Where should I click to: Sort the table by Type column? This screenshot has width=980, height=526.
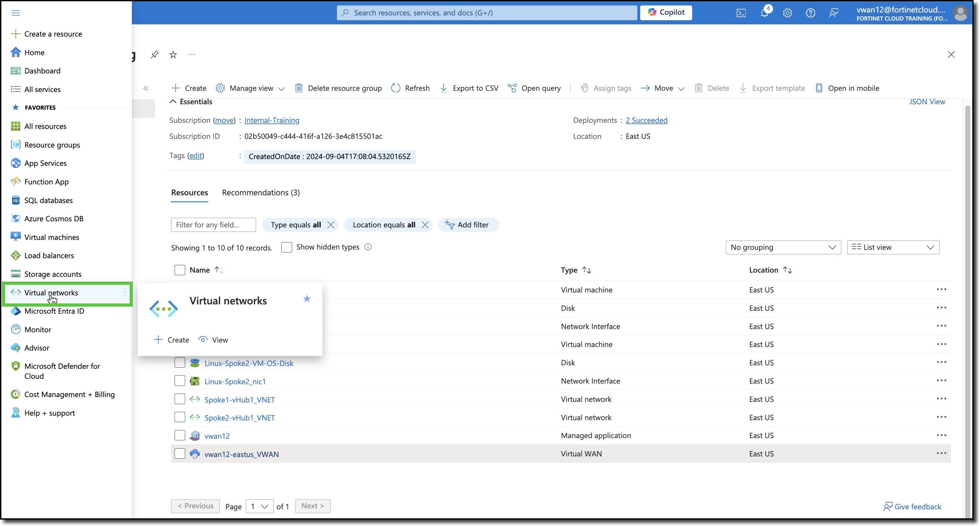pyautogui.click(x=576, y=270)
